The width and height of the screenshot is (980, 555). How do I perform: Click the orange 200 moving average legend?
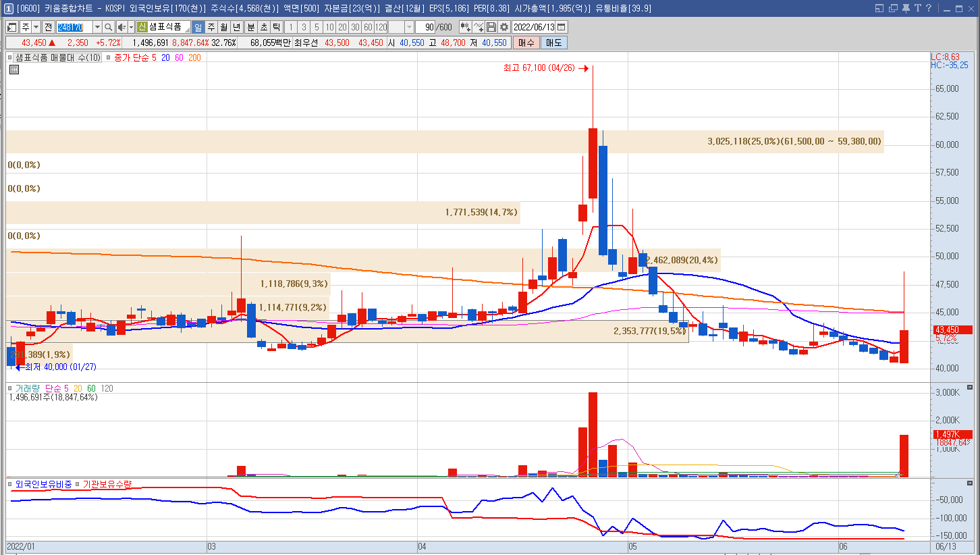tap(194, 57)
